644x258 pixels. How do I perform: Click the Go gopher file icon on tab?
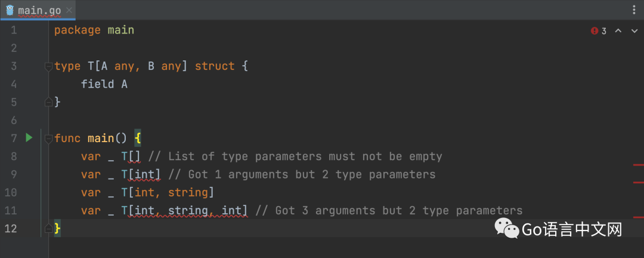coord(10,10)
